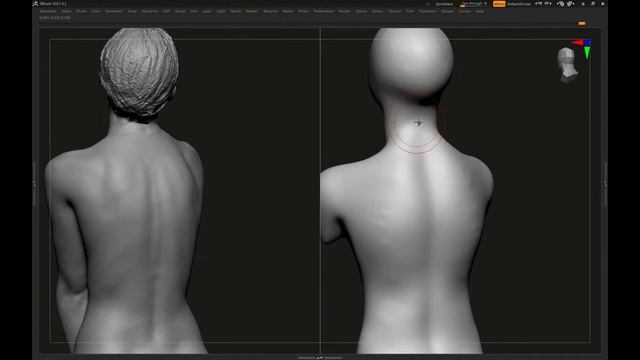Open the Brush menu

coord(81,11)
